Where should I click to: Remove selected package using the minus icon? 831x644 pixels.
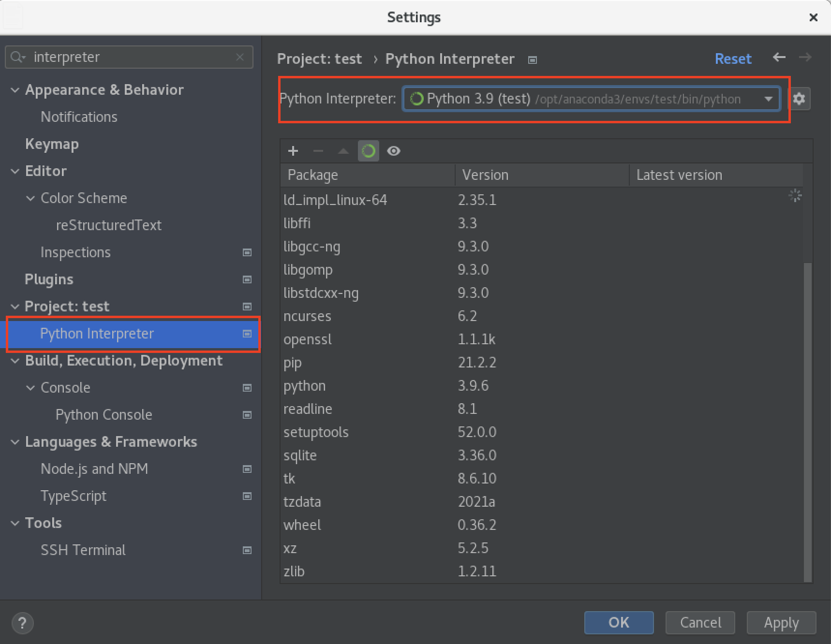tap(318, 151)
